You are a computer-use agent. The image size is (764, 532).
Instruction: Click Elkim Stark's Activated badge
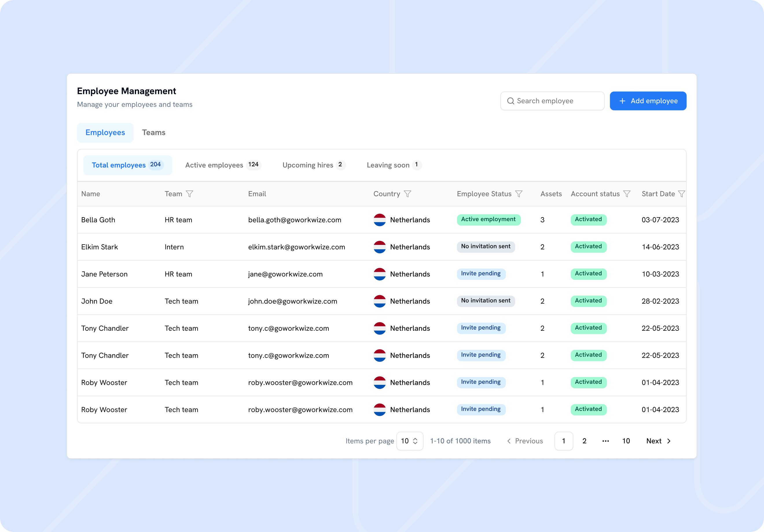(588, 247)
